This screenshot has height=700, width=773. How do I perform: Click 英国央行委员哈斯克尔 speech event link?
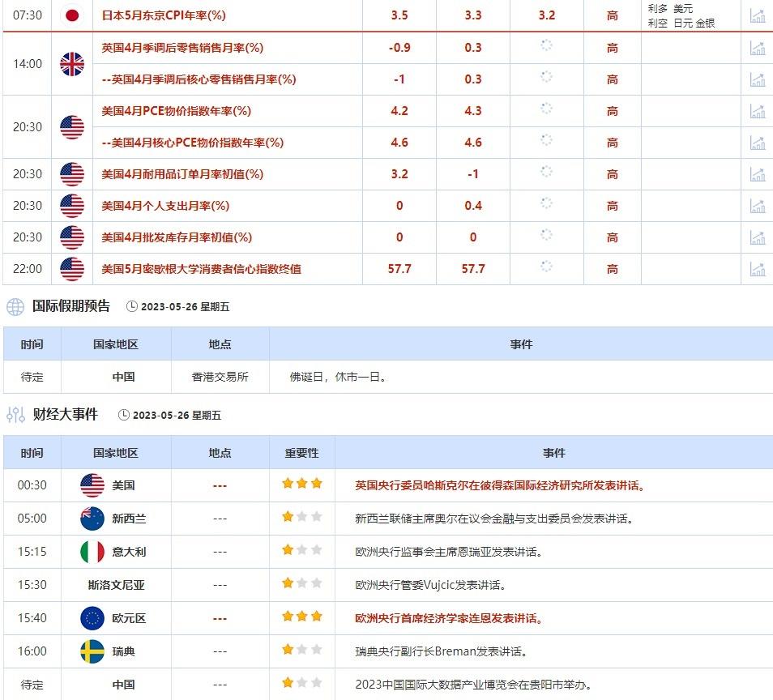500,485
